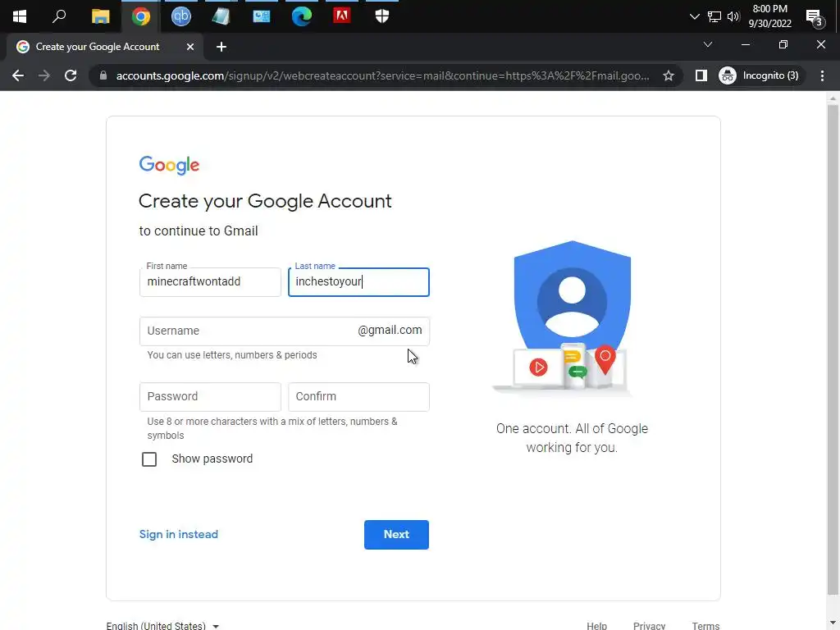Open Windows search from the taskbar
The width and height of the screenshot is (840, 630).
point(59,16)
